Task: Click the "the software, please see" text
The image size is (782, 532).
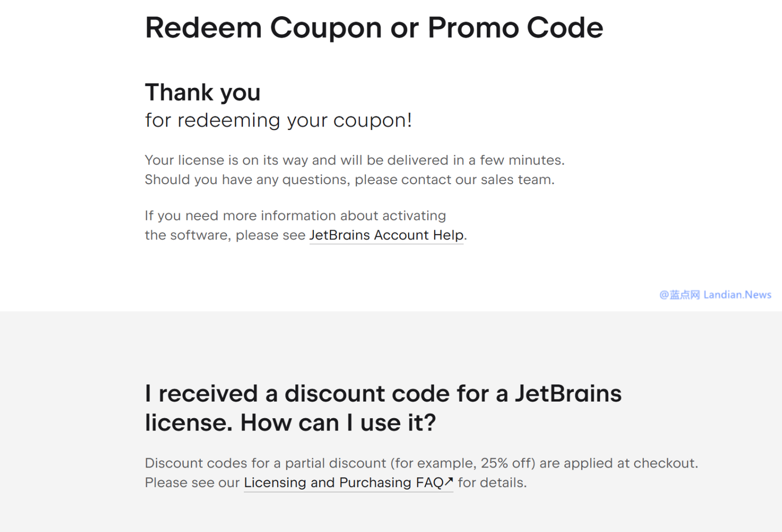Action: tap(225, 235)
